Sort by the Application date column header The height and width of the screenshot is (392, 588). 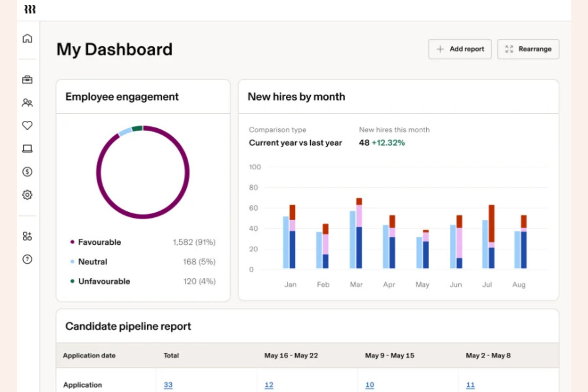click(89, 355)
